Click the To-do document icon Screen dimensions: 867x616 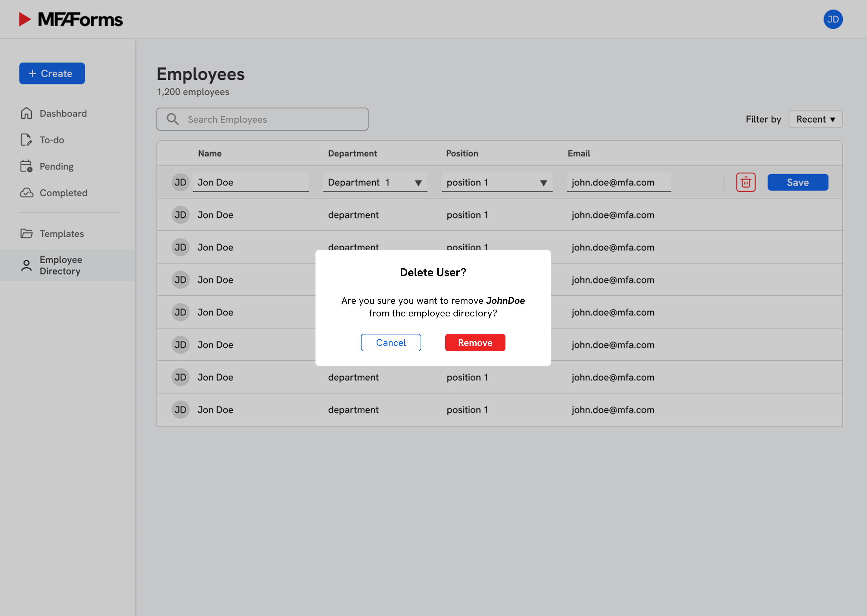(x=26, y=140)
